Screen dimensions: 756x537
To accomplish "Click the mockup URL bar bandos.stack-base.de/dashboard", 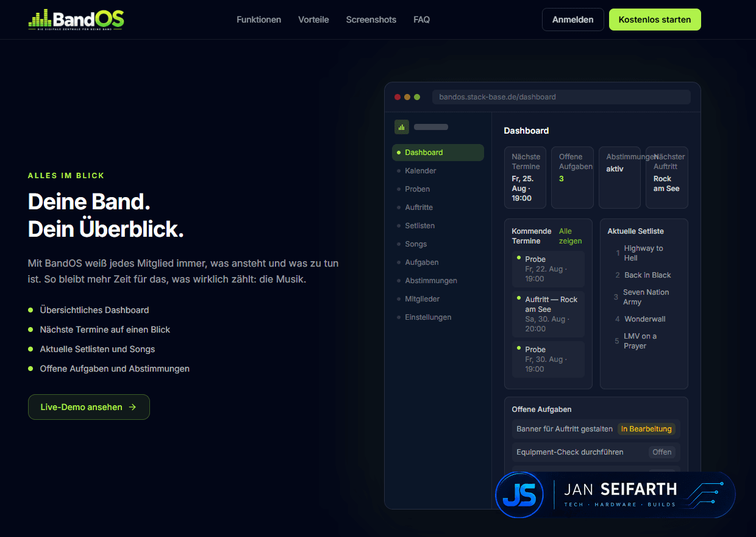I will click(x=561, y=97).
